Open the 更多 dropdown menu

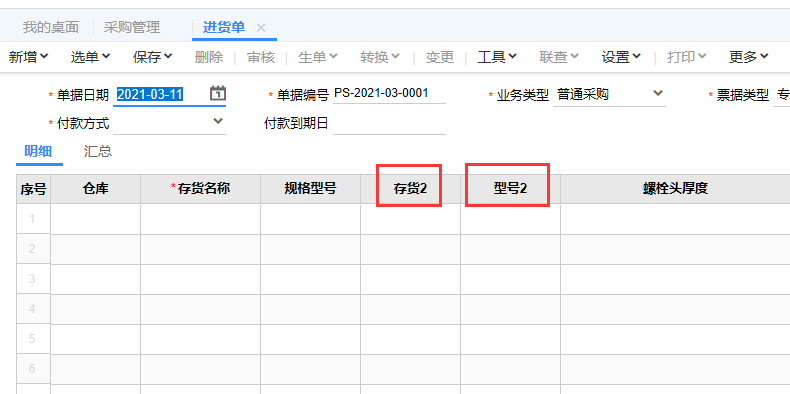[749, 57]
